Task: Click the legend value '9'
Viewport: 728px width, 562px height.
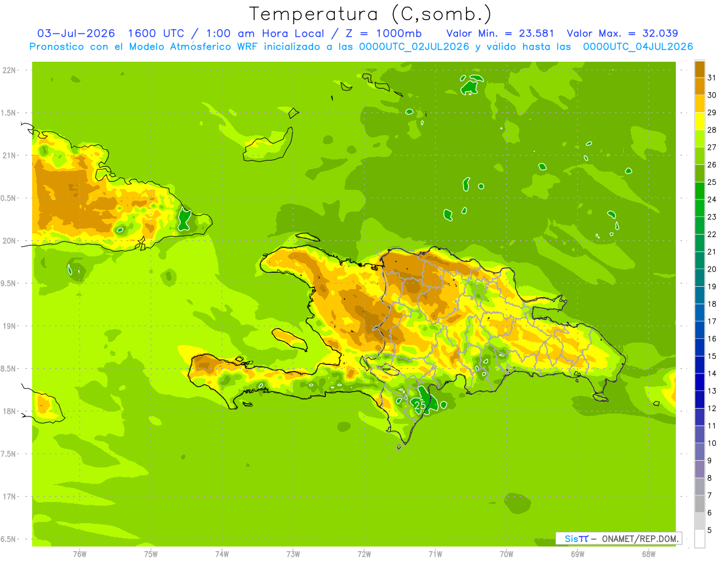Action: tap(709, 461)
